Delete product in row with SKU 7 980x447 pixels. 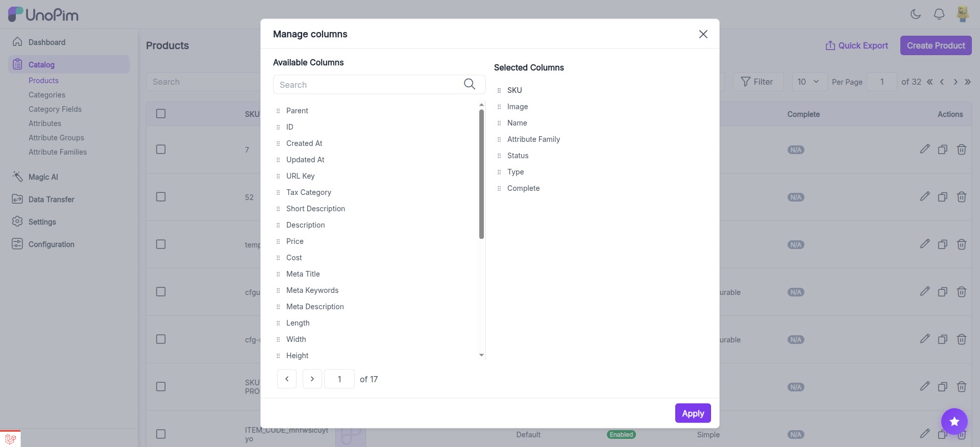click(x=962, y=150)
